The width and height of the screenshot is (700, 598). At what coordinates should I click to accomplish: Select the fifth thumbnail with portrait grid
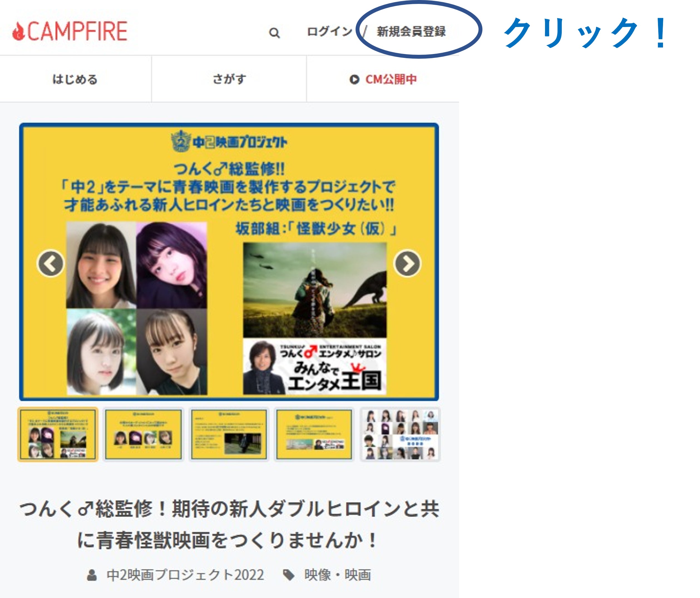(400, 434)
